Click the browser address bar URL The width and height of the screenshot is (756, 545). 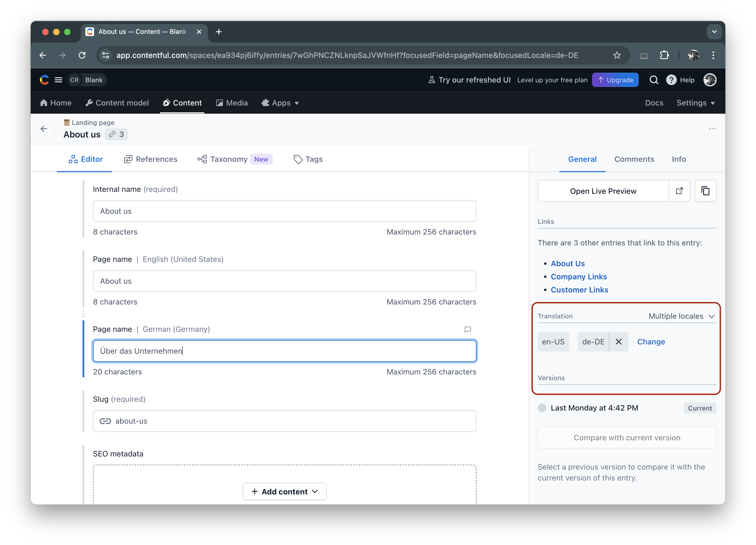(x=347, y=55)
